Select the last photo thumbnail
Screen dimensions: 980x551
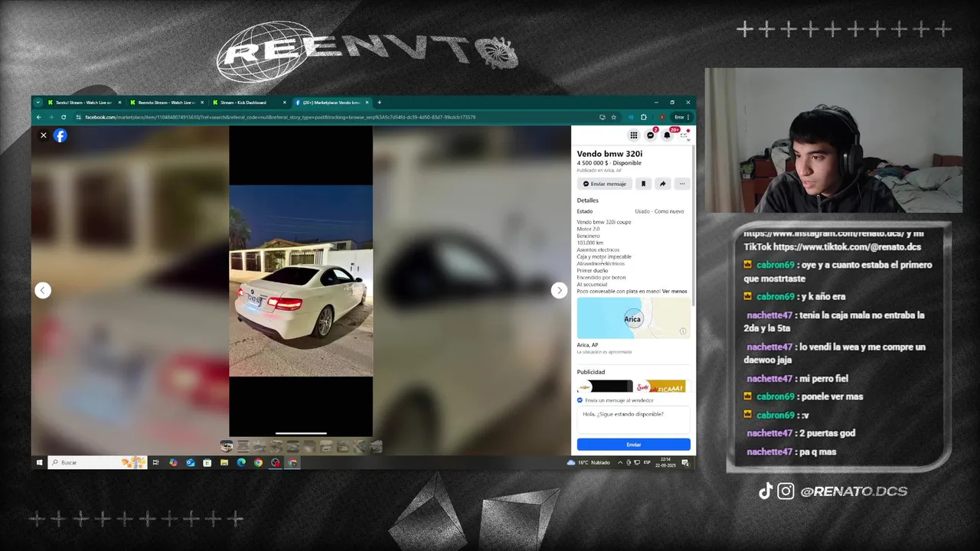click(376, 446)
